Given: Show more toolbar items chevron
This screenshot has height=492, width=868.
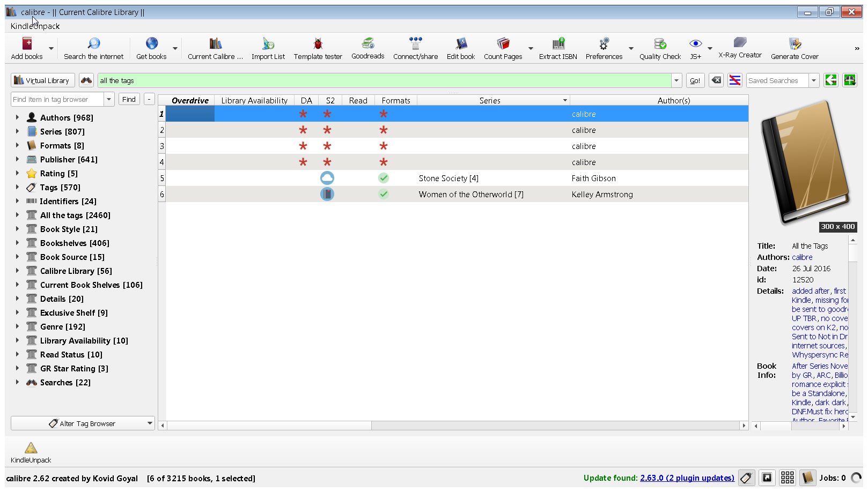Looking at the screenshot, I should pos(857,48).
